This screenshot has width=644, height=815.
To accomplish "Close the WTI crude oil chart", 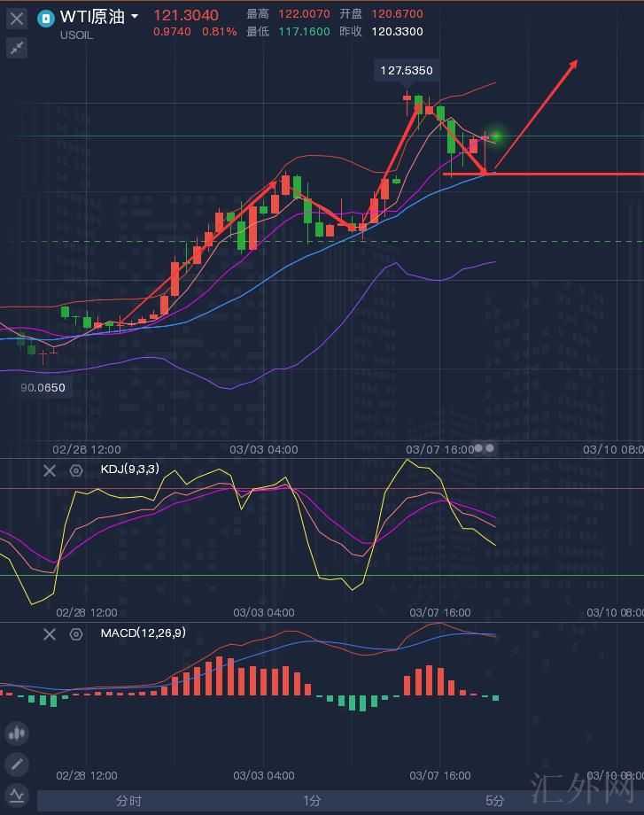I will tap(17, 17).
